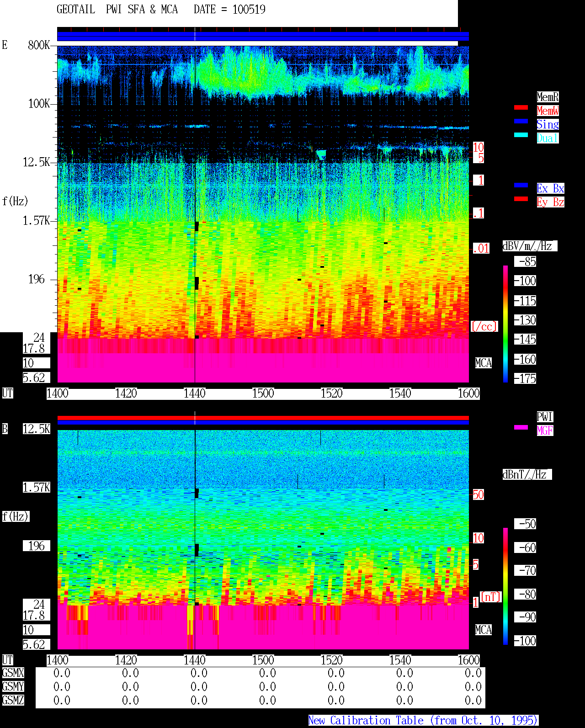Click the magenta MGF legend swatch

[x=521, y=427]
